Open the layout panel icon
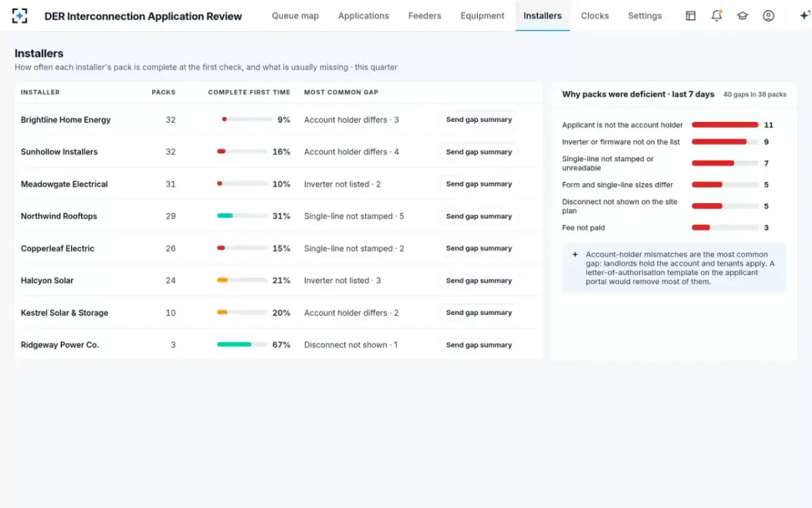The width and height of the screenshot is (812, 508). pos(690,16)
